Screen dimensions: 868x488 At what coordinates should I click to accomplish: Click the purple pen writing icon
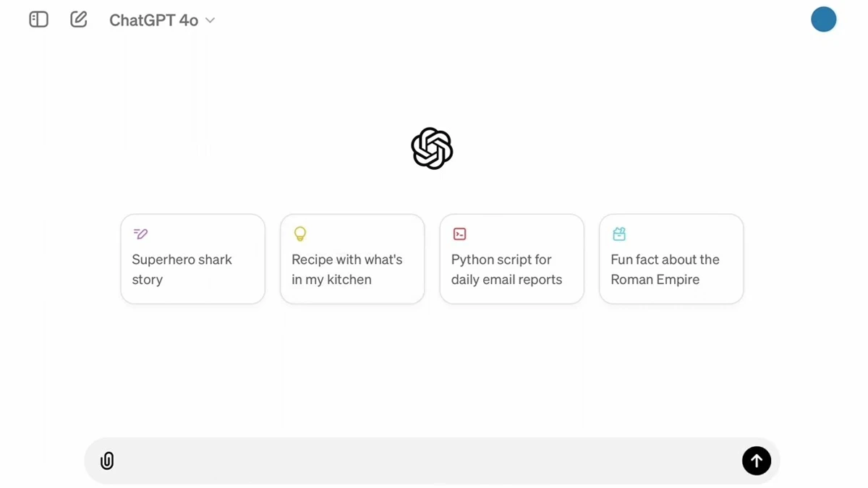coord(140,234)
